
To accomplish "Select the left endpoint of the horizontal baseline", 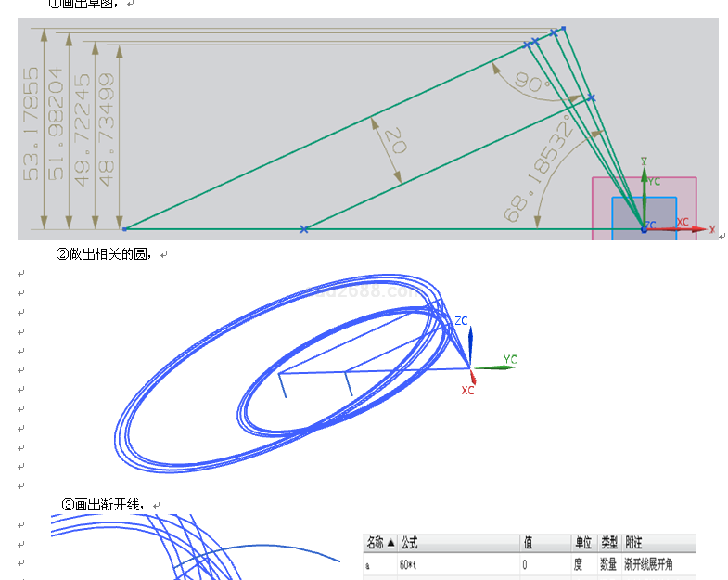I will tap(125, 228).
